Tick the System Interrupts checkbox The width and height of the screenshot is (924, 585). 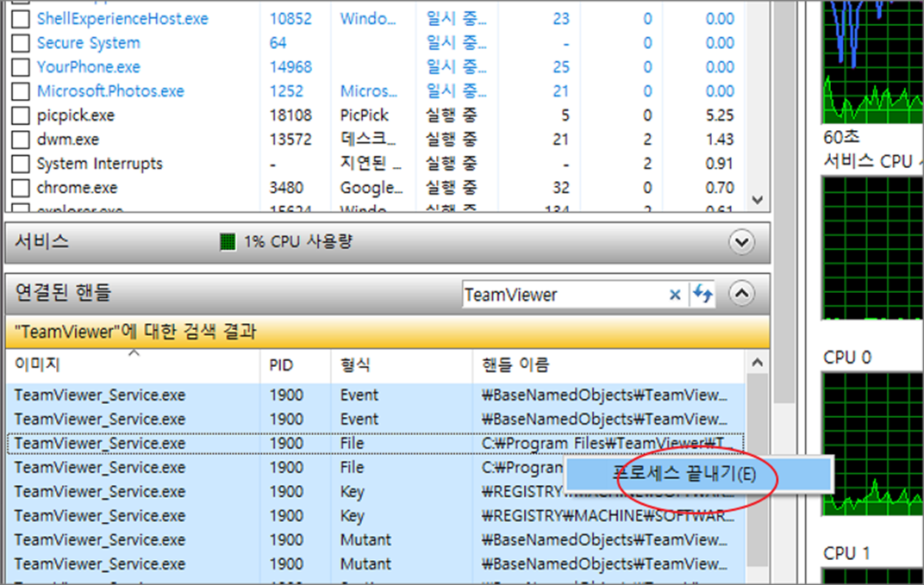(x=21, y=164)
